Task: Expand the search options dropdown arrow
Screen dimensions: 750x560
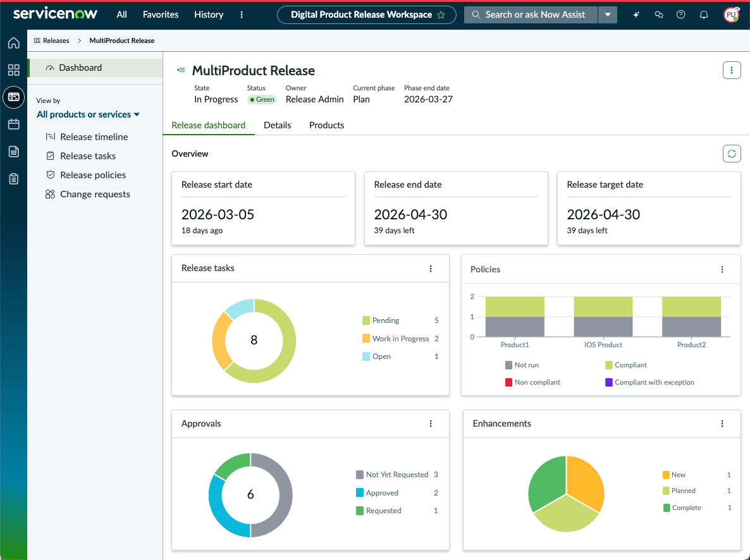Action: click(608, 15)
